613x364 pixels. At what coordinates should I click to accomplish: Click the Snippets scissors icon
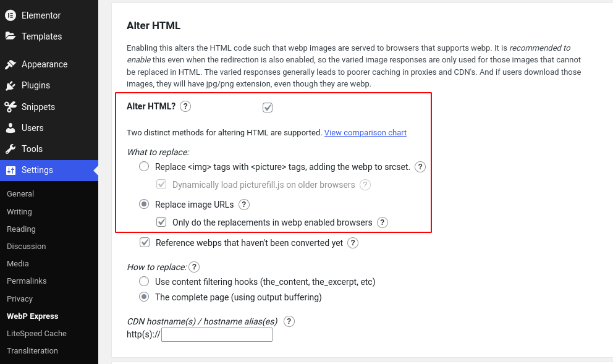tap(11, 107)
